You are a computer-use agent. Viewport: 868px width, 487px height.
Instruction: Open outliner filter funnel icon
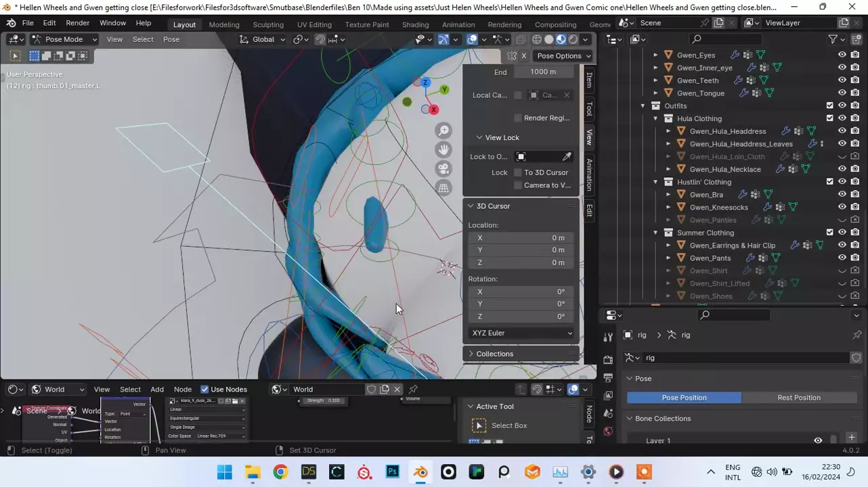click(833, 39)
